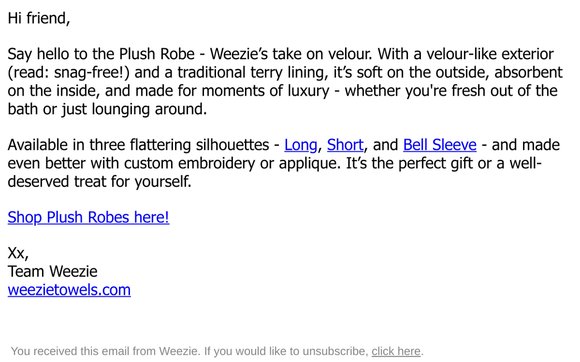Follow the Bell Sleeve link

[439, 145]
